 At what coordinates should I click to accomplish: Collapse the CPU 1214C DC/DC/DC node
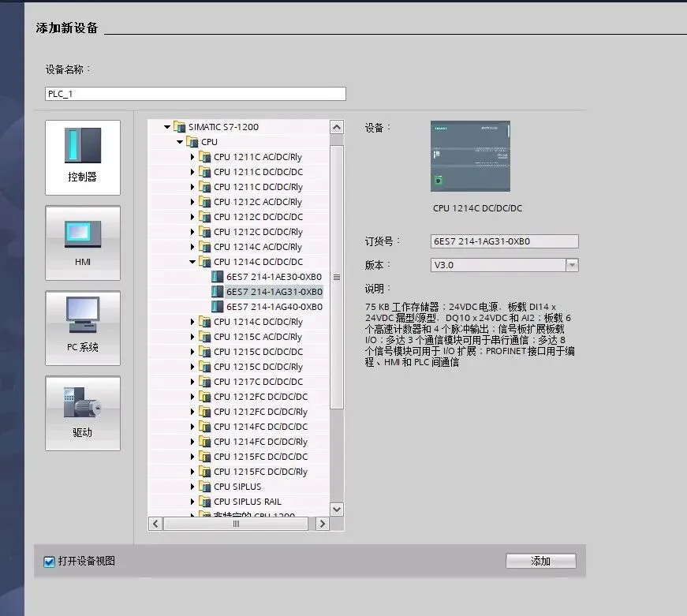click(192, 262)
